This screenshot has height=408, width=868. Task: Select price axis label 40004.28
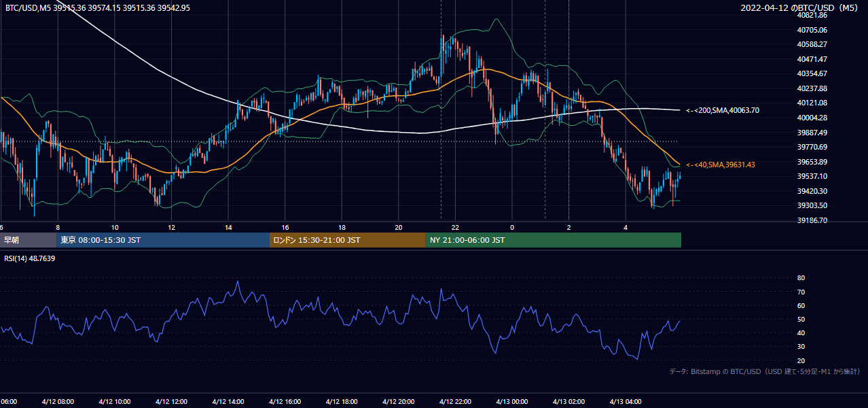(812, 118)
